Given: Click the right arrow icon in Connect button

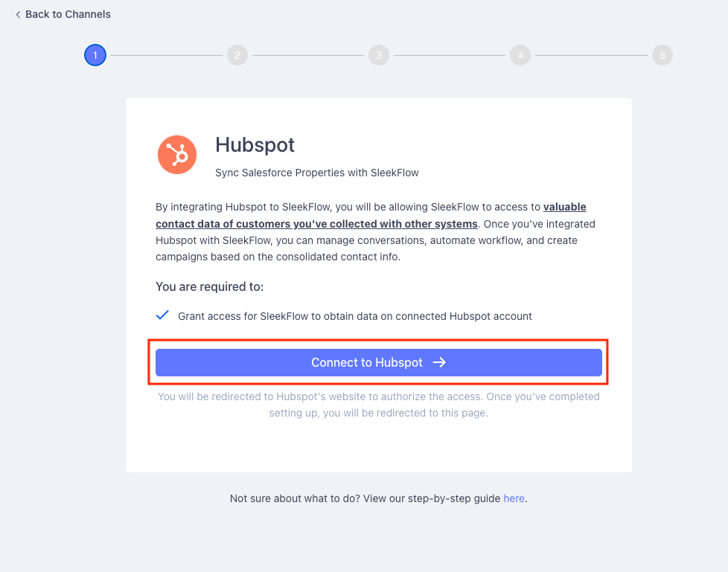Looking at the screenshot, I should [x=439, y=362].
